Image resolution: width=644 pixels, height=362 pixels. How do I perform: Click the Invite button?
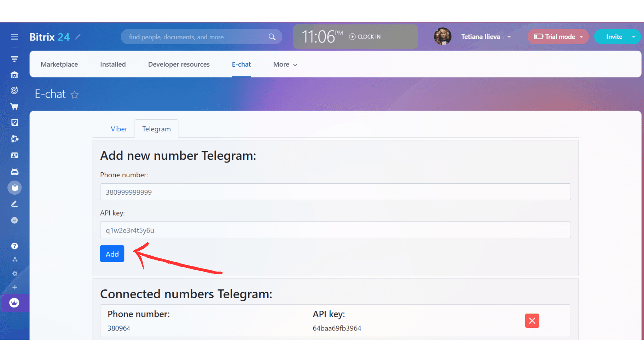(614, 37)
